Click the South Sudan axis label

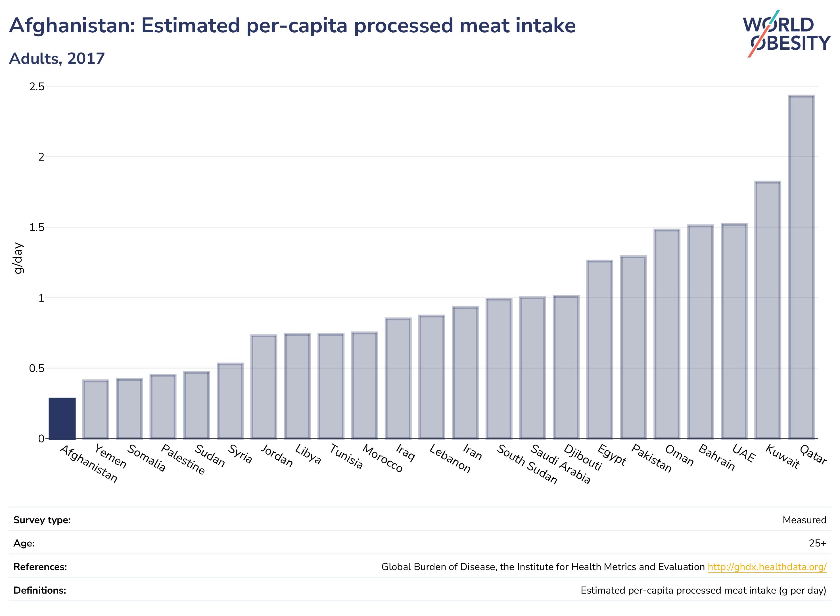[527, 464]
